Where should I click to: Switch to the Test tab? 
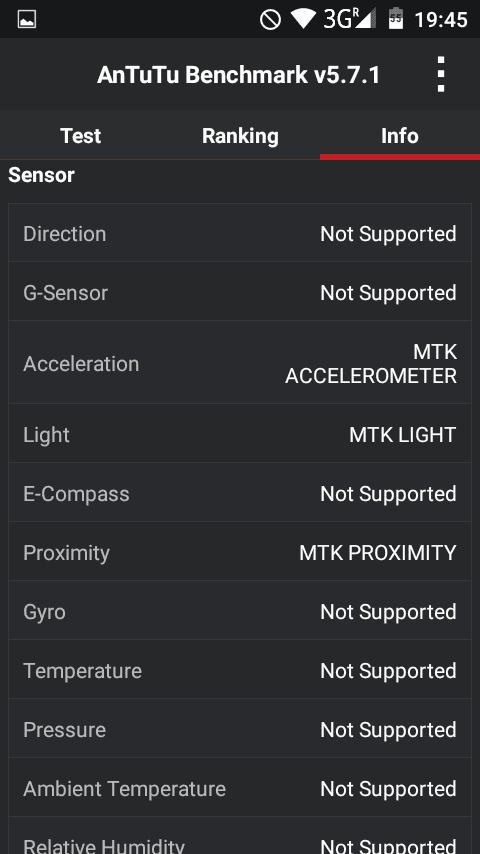80,136
